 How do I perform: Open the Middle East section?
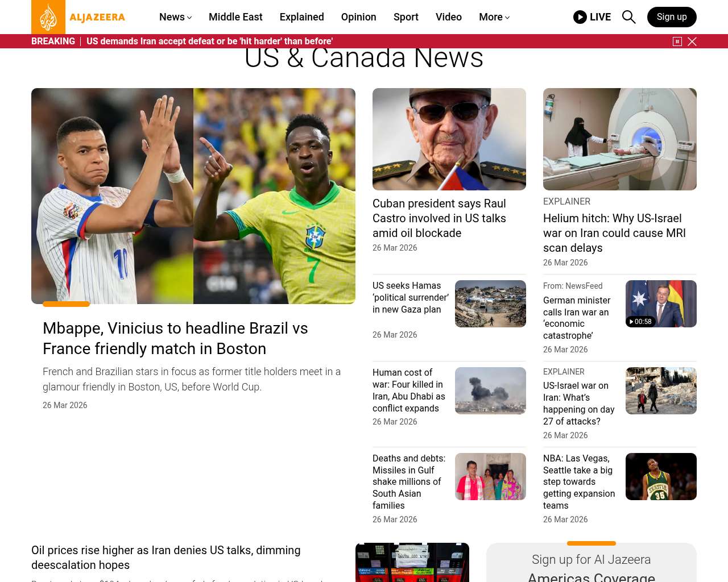coord(235,17)
